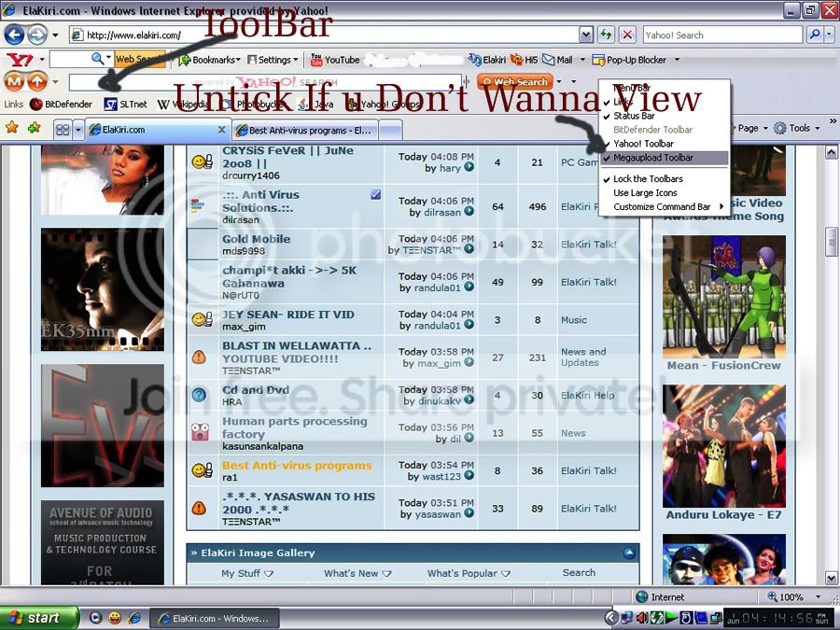Viewport: 840px width, 630px height.
Task: Click the Elakiri toolbar shortcut
Action: (x=487, y=60)
